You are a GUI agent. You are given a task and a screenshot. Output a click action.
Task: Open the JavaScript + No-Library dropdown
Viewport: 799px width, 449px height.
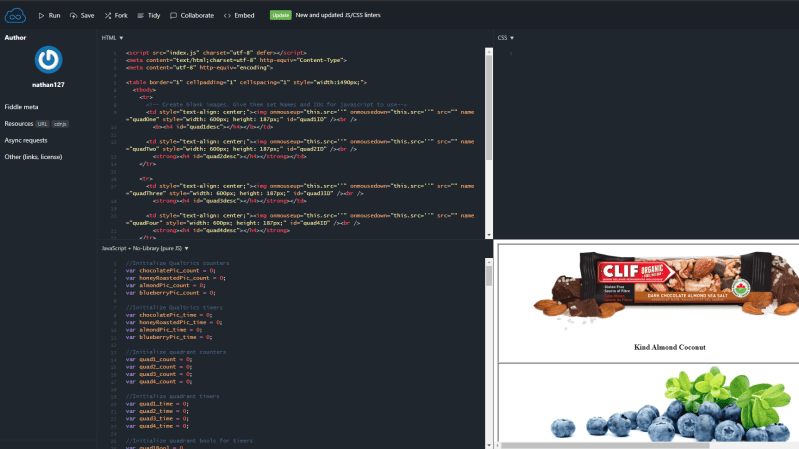(146, 247)
